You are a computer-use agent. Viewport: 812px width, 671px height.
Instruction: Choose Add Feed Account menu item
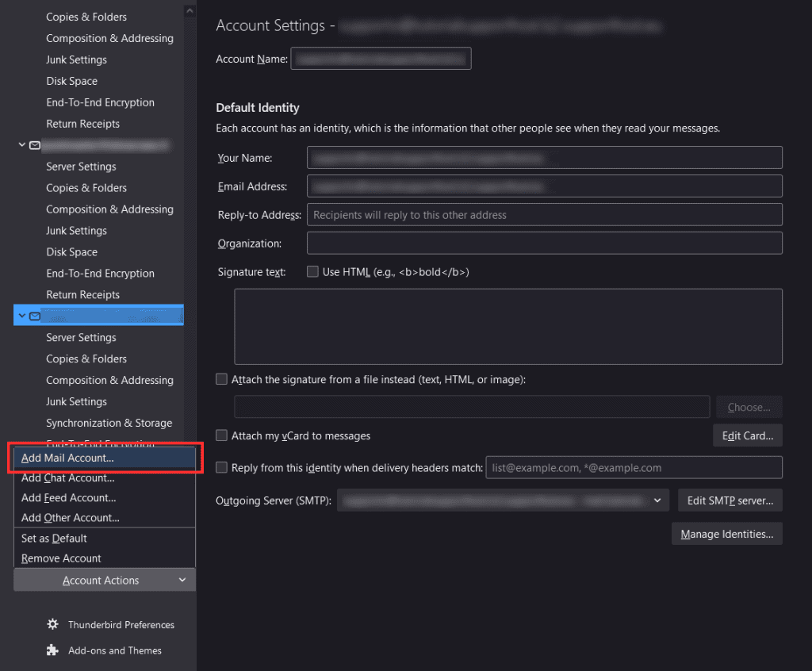[x=105, y=498]
